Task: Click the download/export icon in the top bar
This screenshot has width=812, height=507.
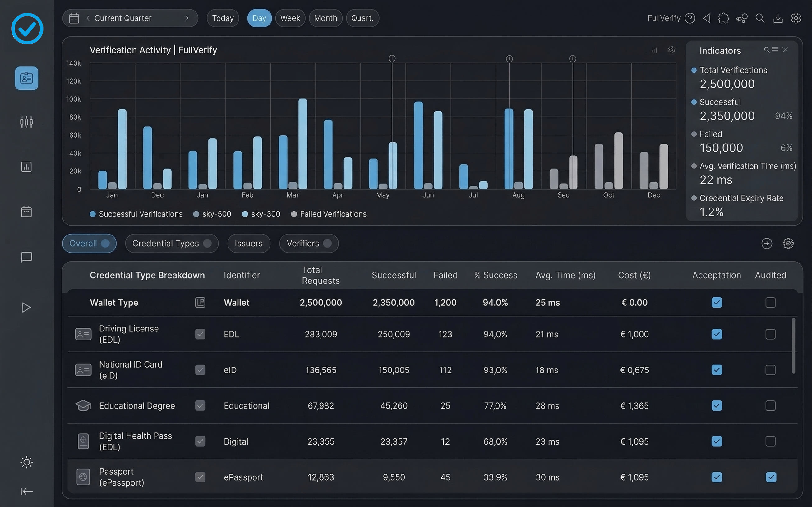Action: pos(778,18)
